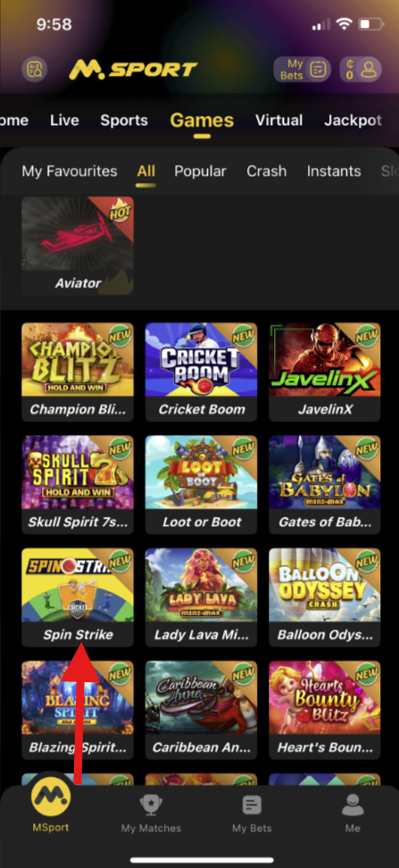Open the Virtual tab

[x=278, y=121]
